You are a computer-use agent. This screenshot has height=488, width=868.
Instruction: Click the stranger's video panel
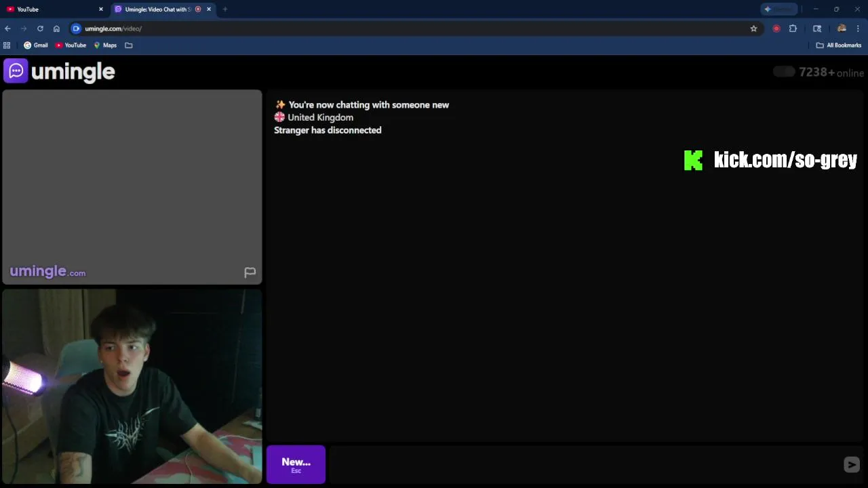tap(132, 187)
